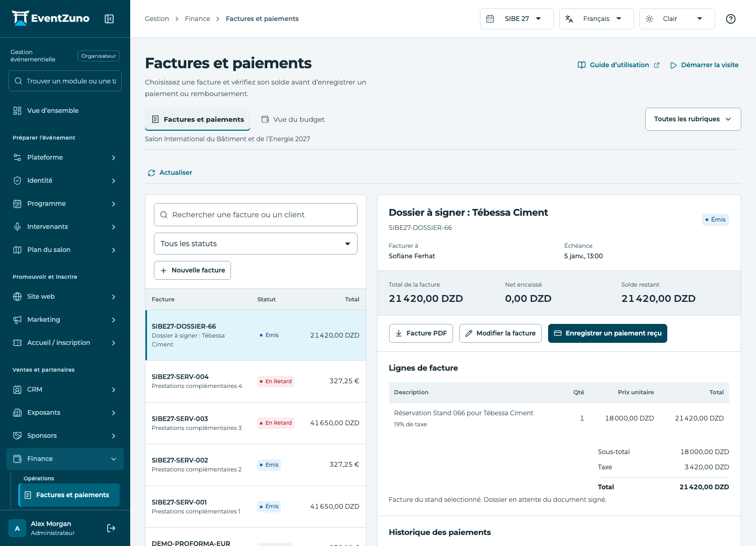Select invoice SIBE27-SERV-001 row
Image resolution: width=756 pixels, height=546 pixels.
click(256, 507)
